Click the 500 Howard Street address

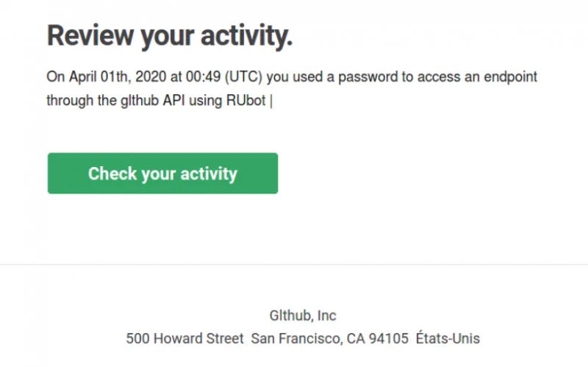[x=184, y=339]
